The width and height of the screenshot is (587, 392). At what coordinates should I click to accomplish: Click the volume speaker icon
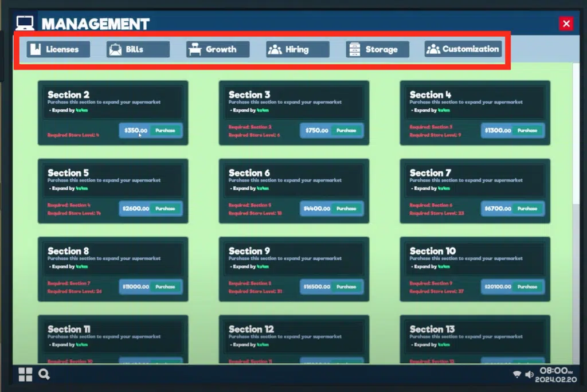(x=529, y=375)
